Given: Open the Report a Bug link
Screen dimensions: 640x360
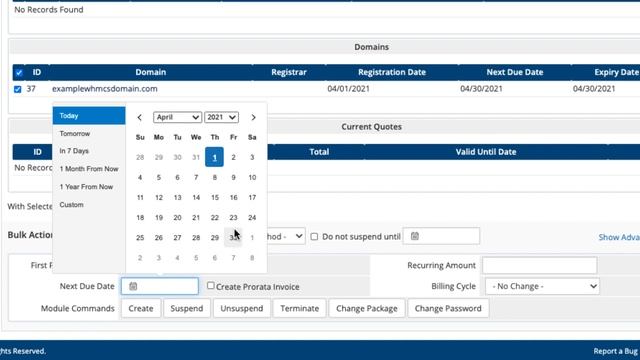Looking at the screenshot, I should 615,351.
